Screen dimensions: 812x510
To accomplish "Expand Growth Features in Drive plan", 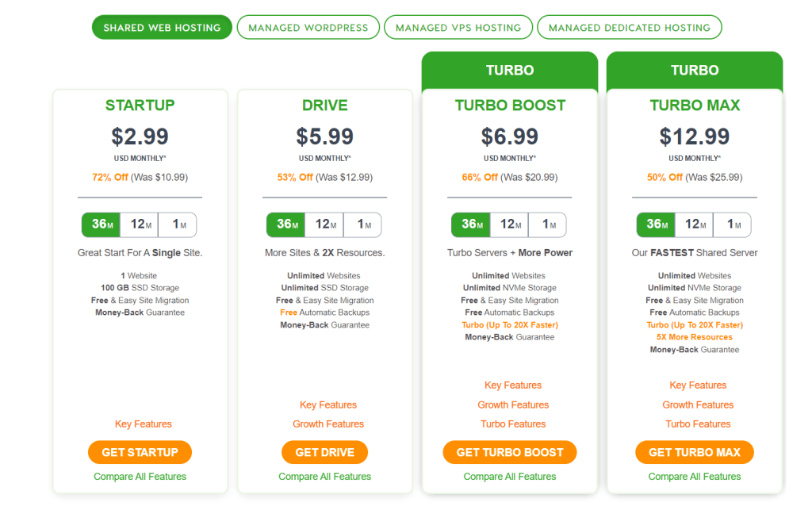I will click(x=328, y=424).
